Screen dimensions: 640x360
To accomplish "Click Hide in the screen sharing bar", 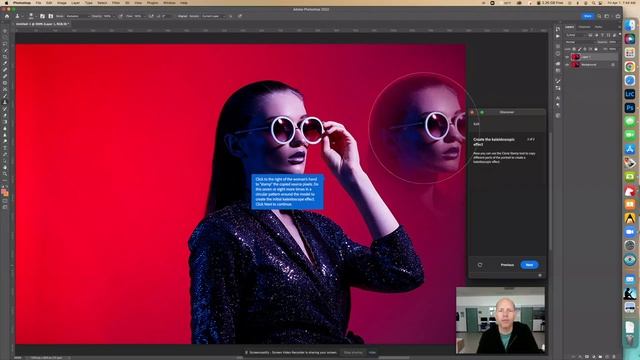I will point(372,352).
